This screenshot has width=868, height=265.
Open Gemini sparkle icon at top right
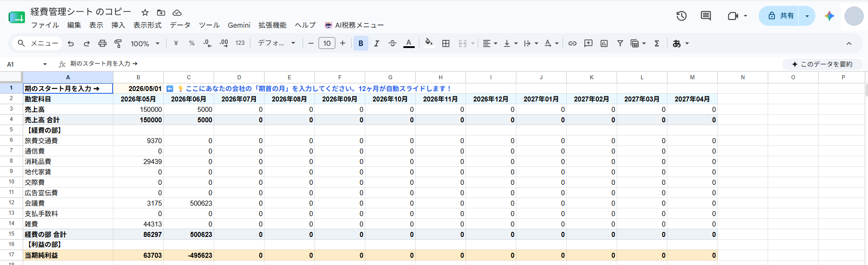point(829,16)
